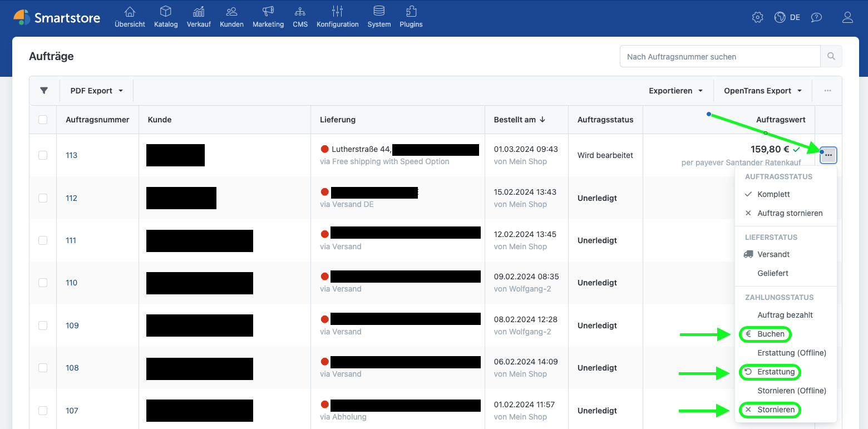The width and height of the screenshot is (868, 429).
Task: Open order number 110 link
Action: coord(71,283)
